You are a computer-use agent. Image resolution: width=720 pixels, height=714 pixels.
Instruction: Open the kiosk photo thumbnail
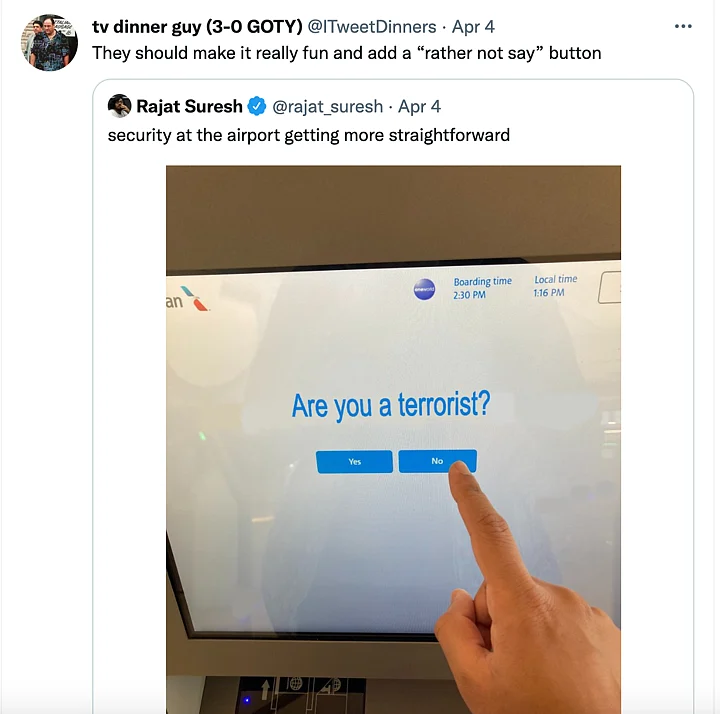tap(393, 439)
